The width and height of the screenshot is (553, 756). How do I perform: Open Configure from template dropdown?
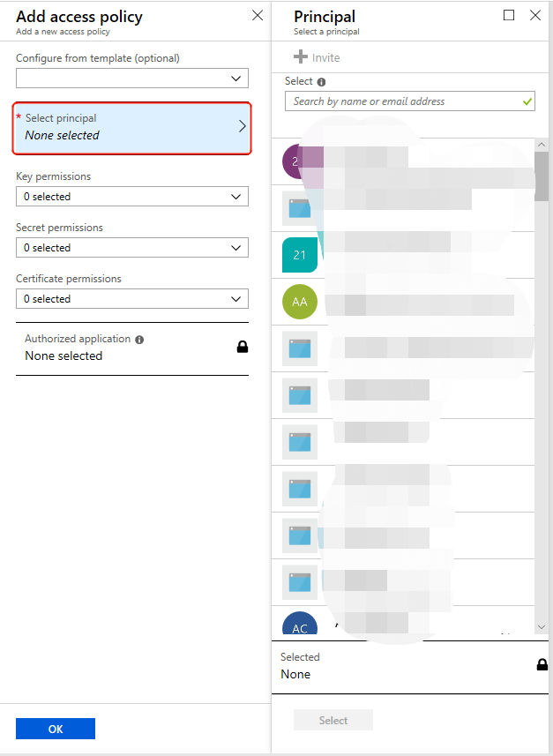coord(132,79)
